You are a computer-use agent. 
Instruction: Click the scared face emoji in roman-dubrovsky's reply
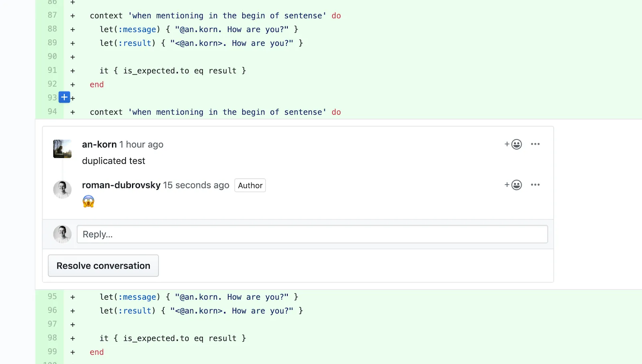(88, 201)
